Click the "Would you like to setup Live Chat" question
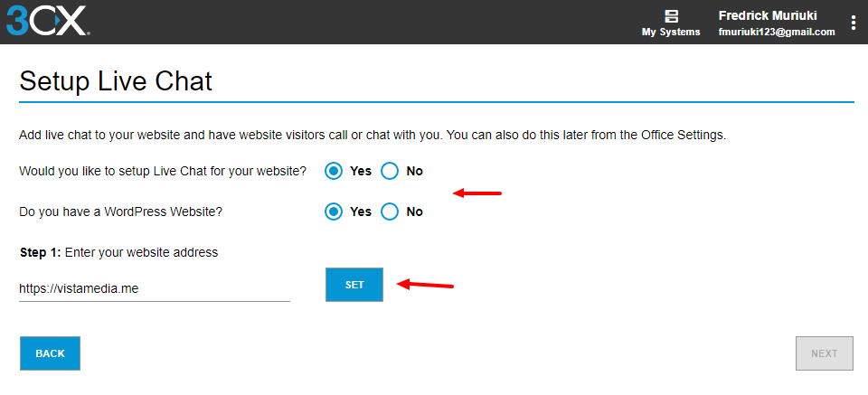Viewport: 868px width, 395px height. pos(163,171)
